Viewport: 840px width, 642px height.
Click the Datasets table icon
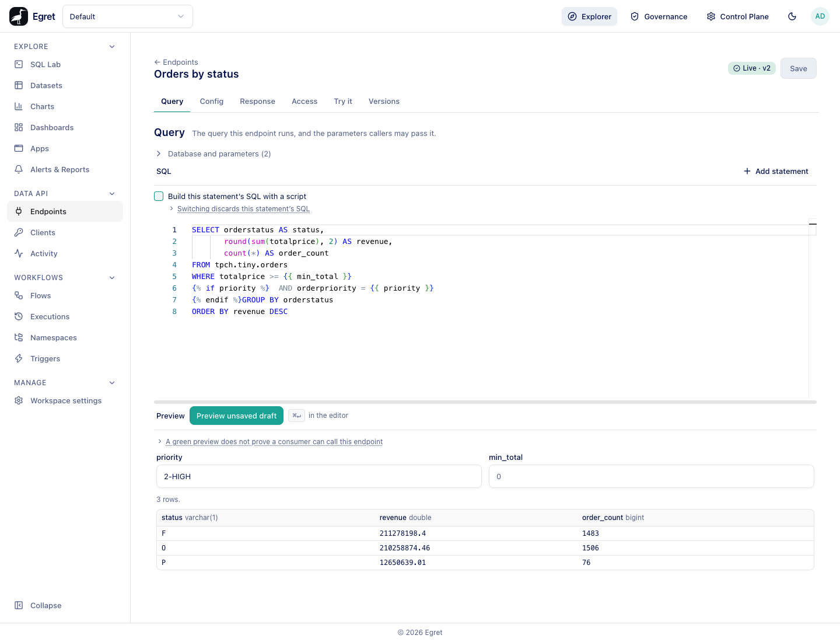[x=19, y=85]
